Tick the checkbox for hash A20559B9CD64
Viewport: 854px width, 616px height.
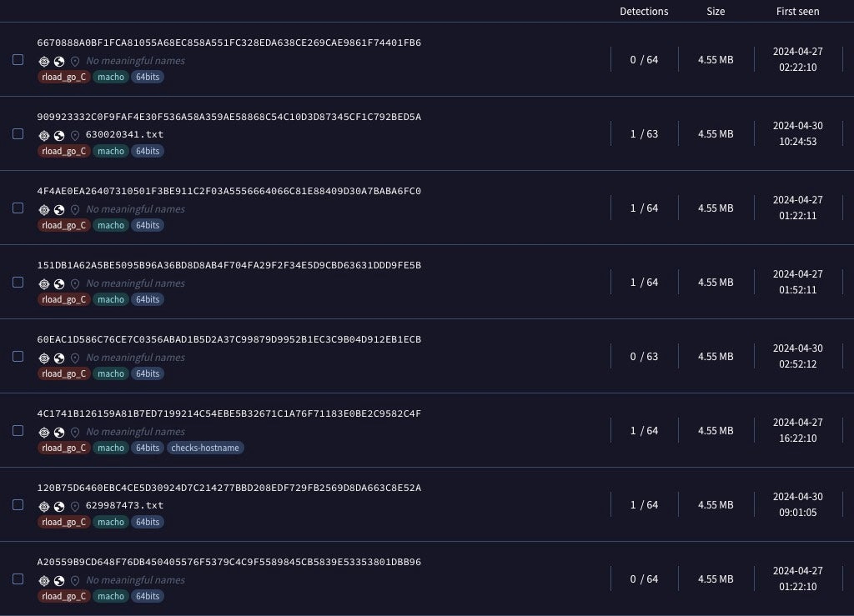(18, 579)
